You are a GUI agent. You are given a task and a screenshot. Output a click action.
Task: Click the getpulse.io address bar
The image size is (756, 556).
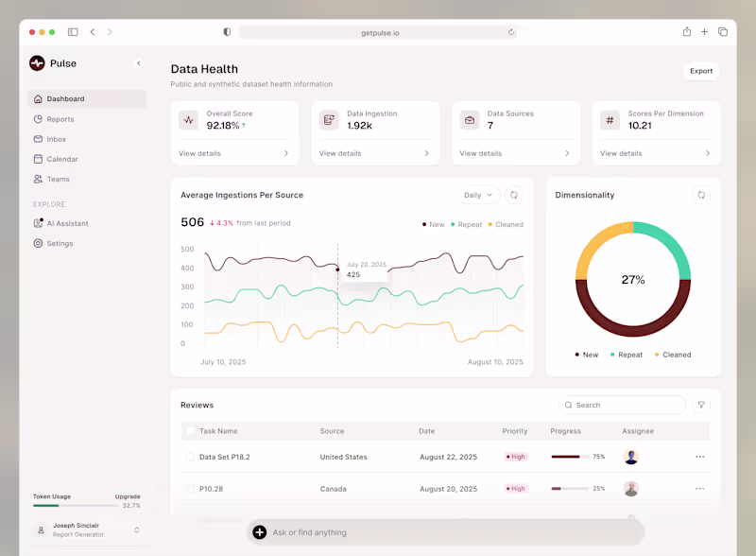click(378, 32)
